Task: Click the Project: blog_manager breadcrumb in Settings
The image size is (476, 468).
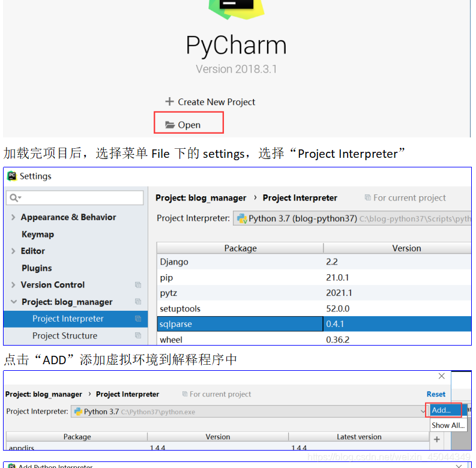Action: (200, 198)
